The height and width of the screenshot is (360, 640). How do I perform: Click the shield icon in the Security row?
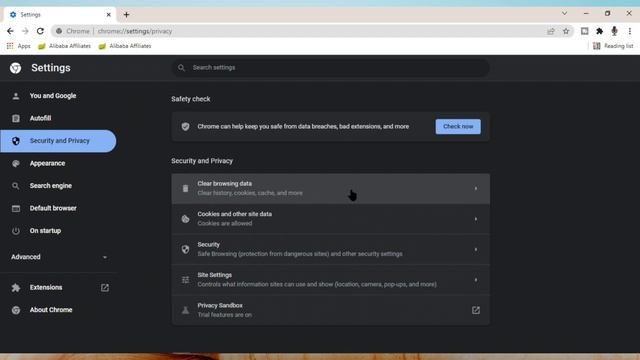(x=185, y=249)
